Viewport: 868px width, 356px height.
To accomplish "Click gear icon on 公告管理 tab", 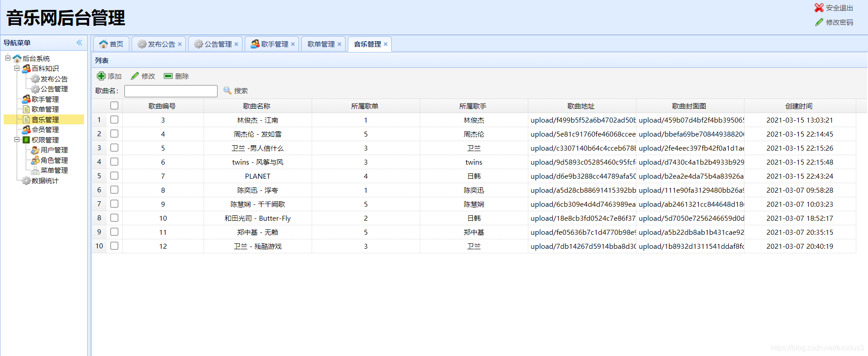I will (199, 44).
